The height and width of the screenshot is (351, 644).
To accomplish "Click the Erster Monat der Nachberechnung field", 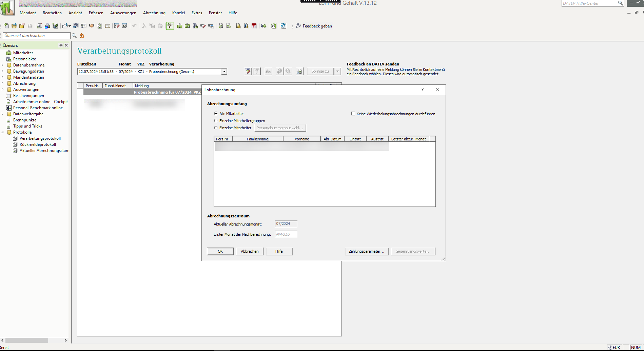I will click(286, 234).
